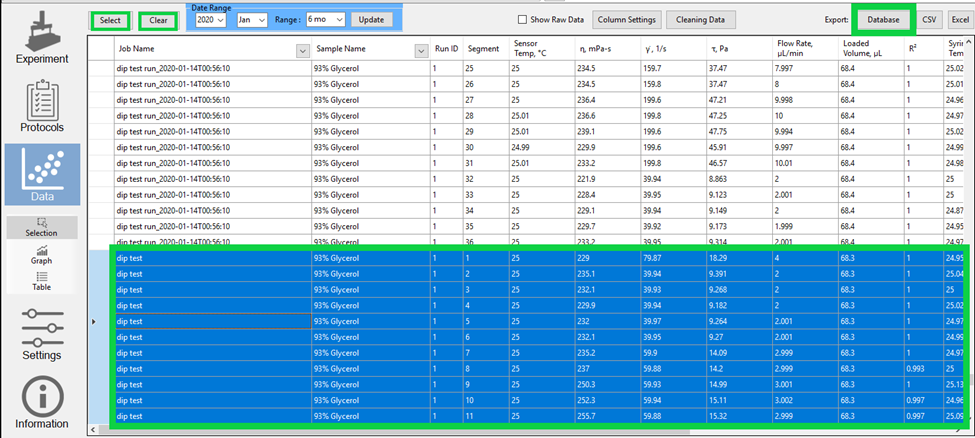
Task: Click the Run ID column header
Action: tap(446, 49)
